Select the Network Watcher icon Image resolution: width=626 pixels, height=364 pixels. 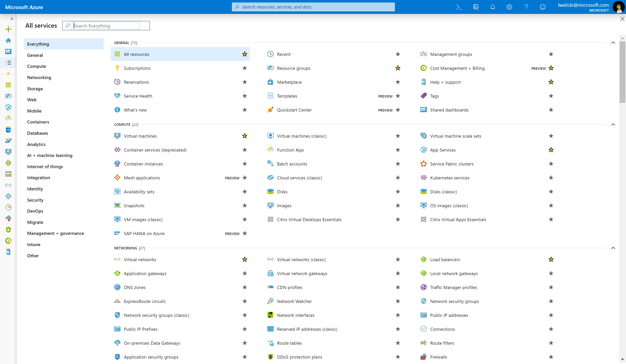271,301
